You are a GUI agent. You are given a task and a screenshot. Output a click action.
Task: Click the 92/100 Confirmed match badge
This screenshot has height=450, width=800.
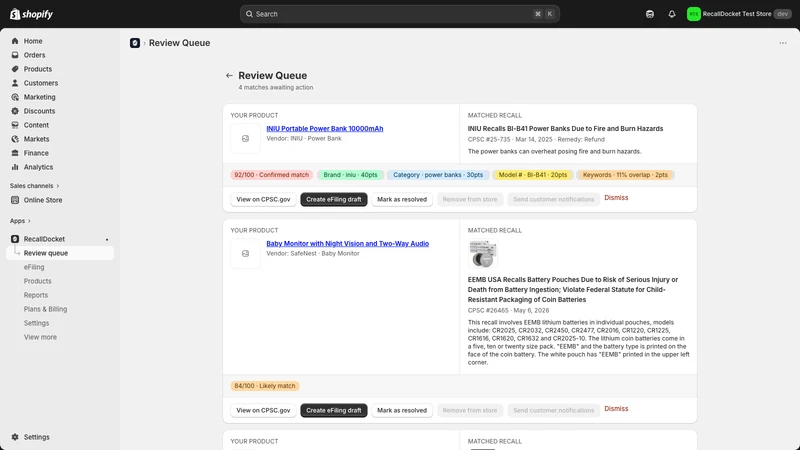[271, 175]
